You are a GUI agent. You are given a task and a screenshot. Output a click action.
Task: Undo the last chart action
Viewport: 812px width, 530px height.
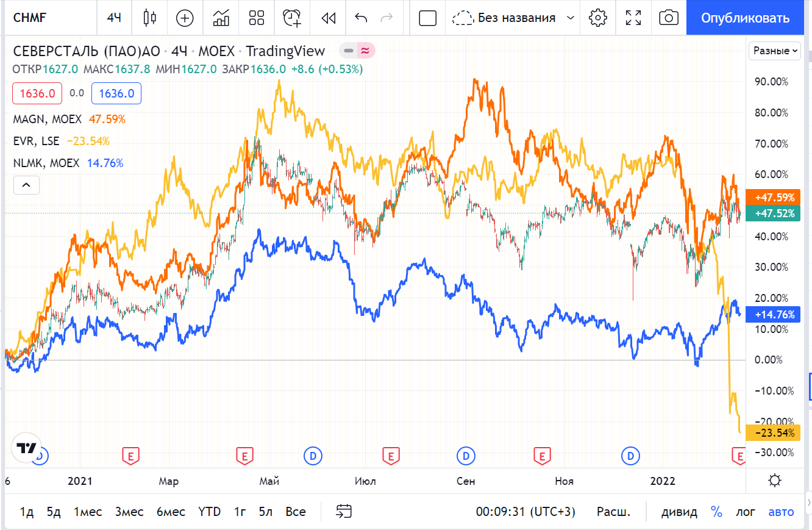tap(361, 18)
